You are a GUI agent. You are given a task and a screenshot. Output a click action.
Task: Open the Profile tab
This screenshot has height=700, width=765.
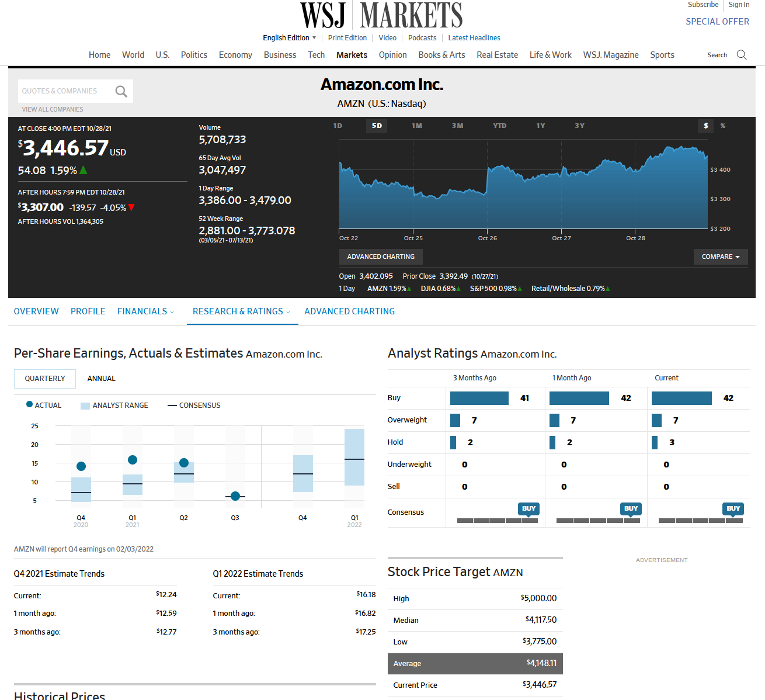click(x=88, y=311)
